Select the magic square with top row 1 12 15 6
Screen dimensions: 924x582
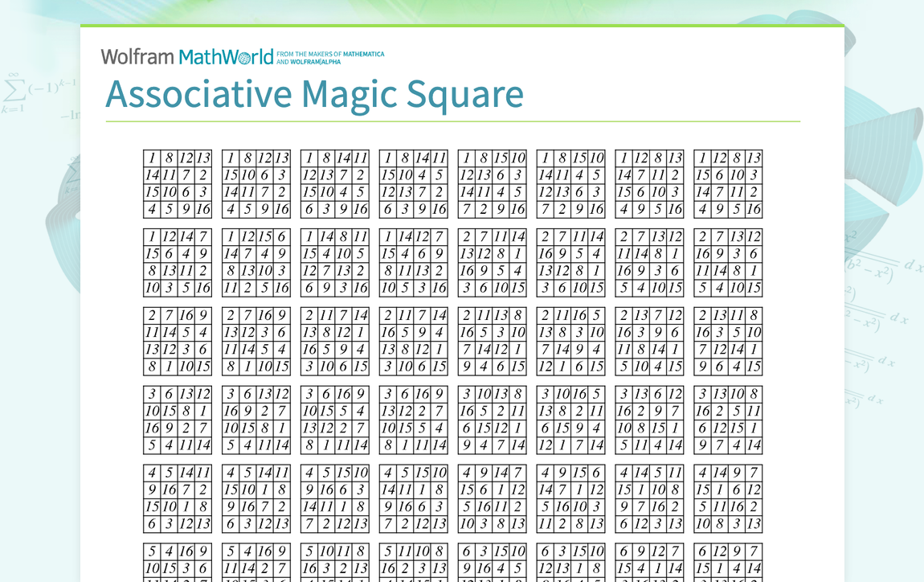click(256, 261)
